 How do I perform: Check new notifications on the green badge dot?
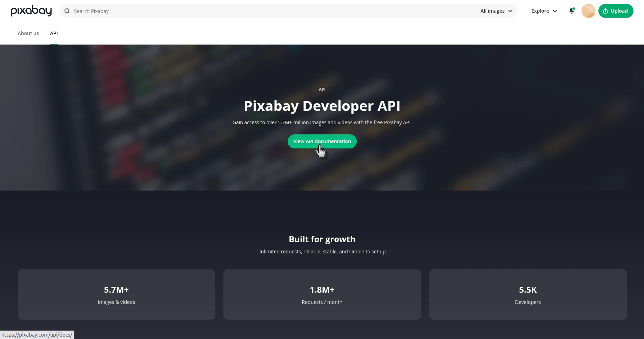coord(574,8)
